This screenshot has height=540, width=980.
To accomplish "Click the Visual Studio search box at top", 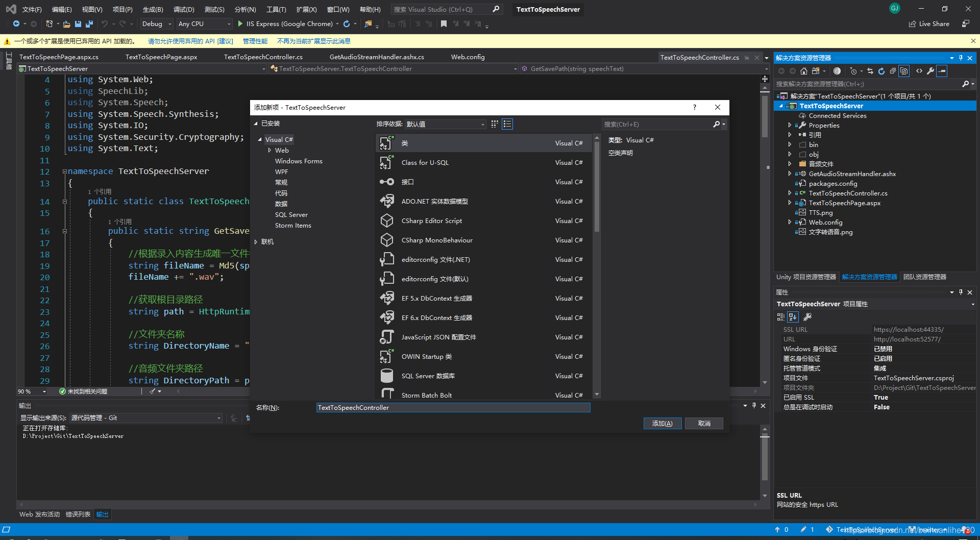I will click(447, 9).
